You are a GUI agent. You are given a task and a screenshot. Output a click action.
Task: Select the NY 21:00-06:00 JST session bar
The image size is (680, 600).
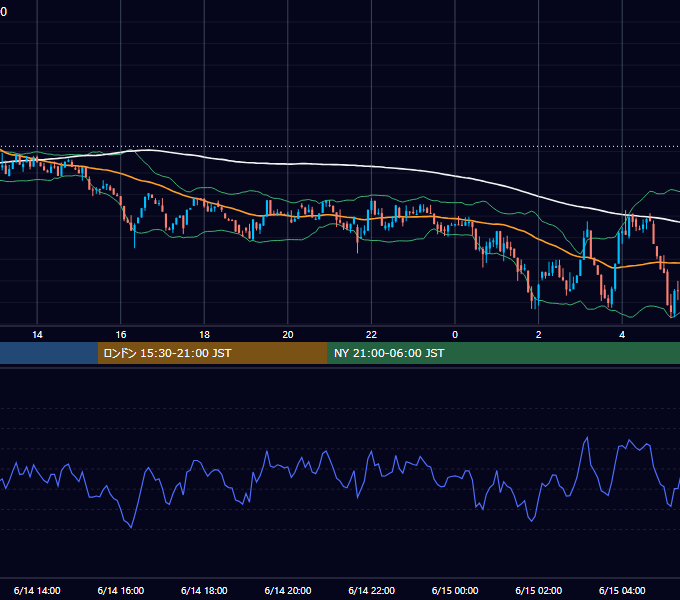click(x=503, y=353)
